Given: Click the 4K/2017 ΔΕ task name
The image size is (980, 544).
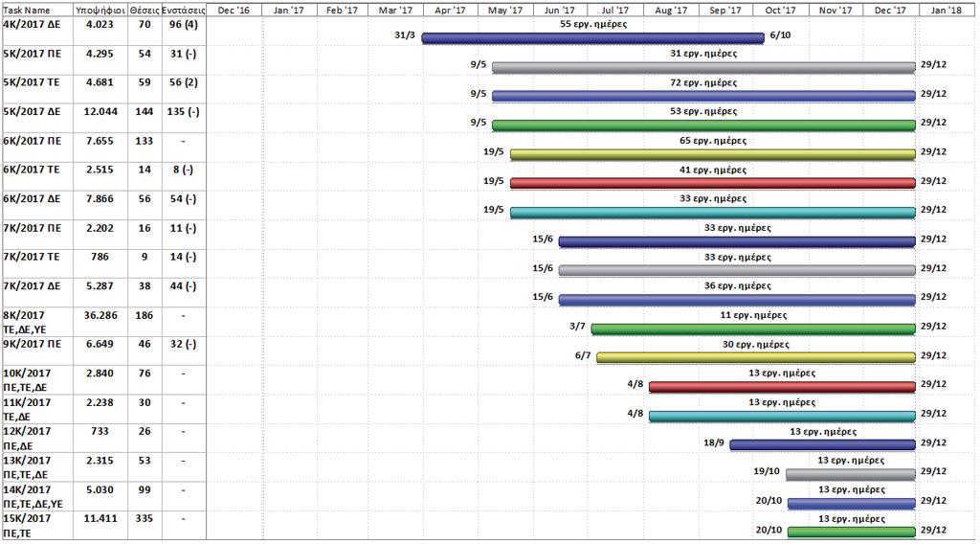Looking at the screenshot, I should pyautogui.click(x=32, y=24).
